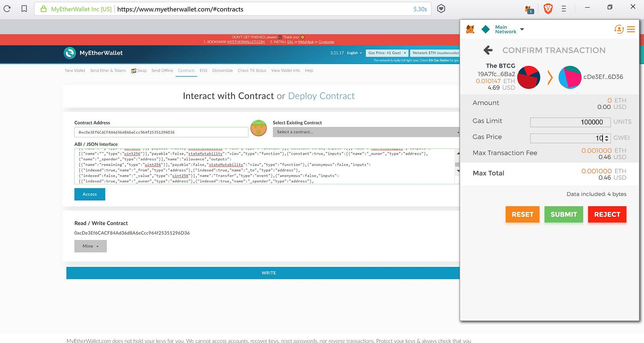Open the Brave shield lion icon
The width and height of the screenshot is (644, 343).
[x=548, y=8]
